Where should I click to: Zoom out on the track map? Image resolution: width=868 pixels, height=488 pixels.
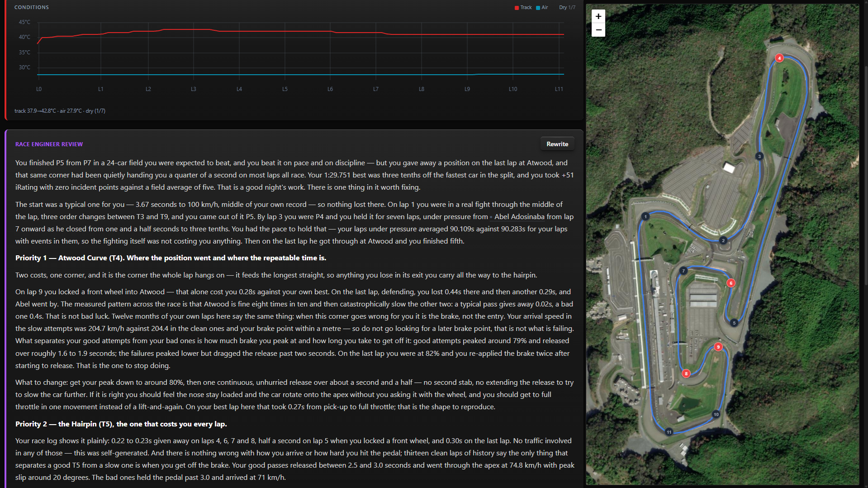(x=598, y=30)
